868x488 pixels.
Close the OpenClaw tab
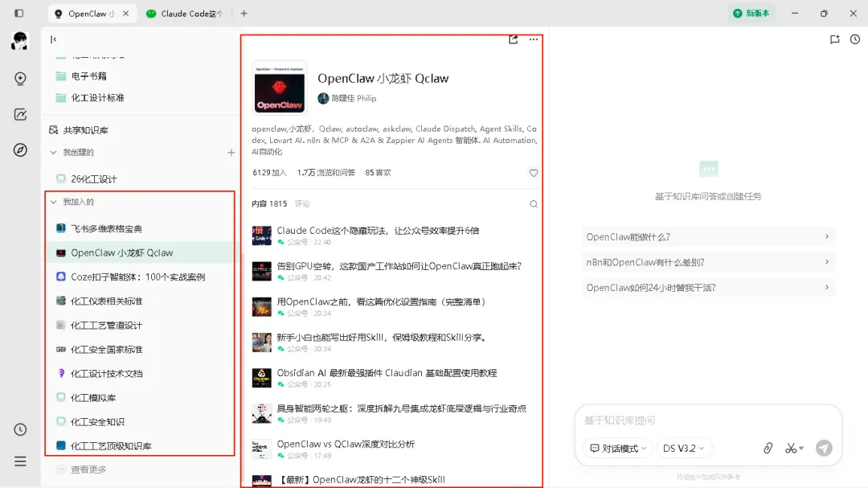point(125,14)
